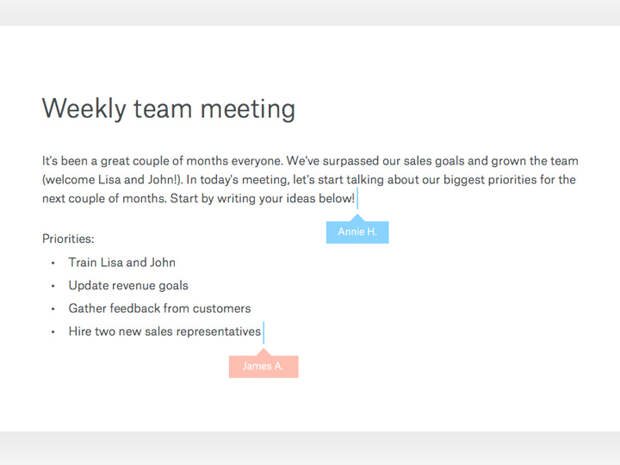Select the Annie H. blue collaborator label
Image resolution: width=620 pixels, height=465 pixels.
pos(357,232)
